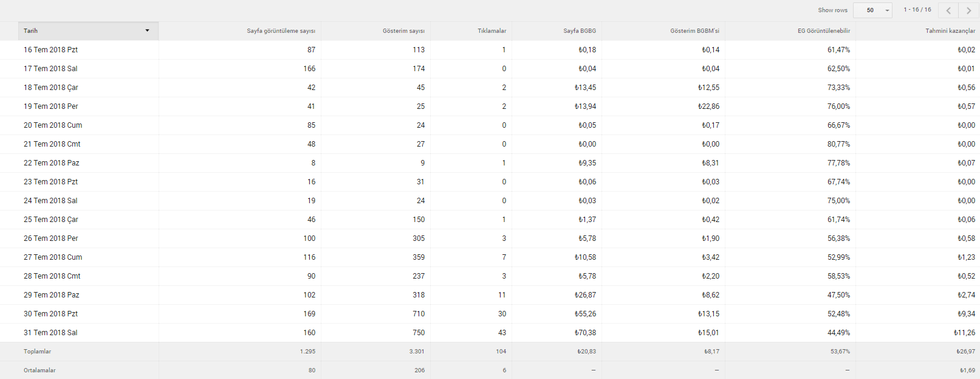
Task: Go to the next page of rows
Action: click(x=969, y=10)
